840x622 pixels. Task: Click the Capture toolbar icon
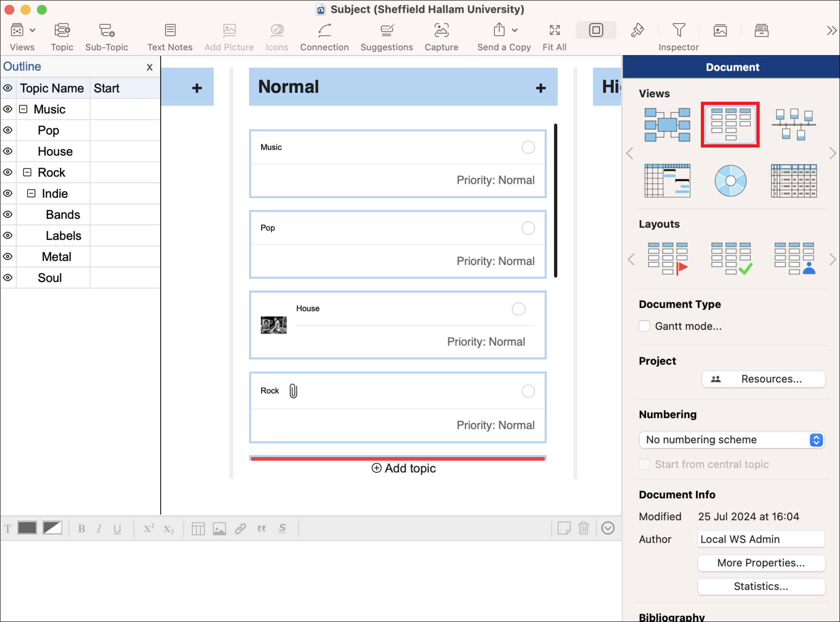[x=441, y=31]
